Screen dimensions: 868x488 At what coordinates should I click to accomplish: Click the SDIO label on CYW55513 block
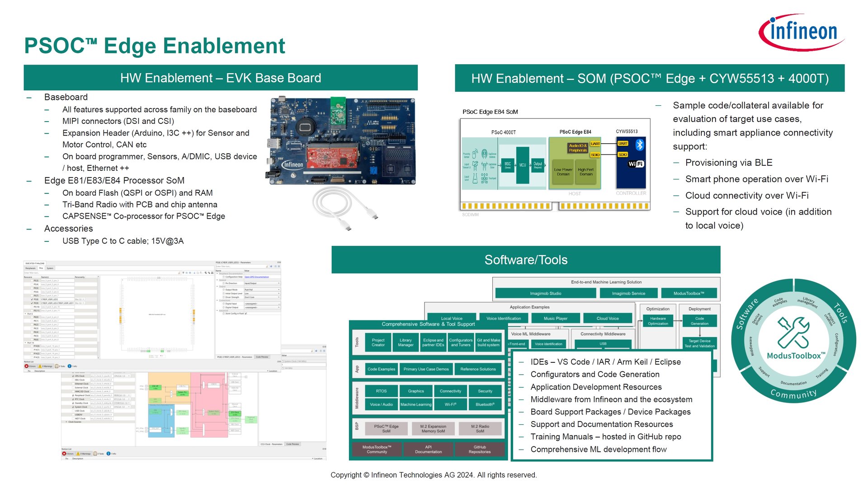click(623, 155)
